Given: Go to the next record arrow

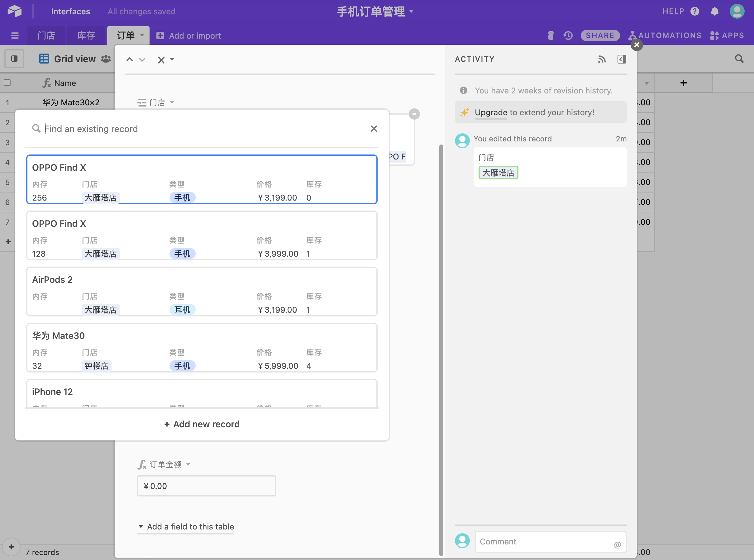Looking at the screenshot, I should point(142,60).
